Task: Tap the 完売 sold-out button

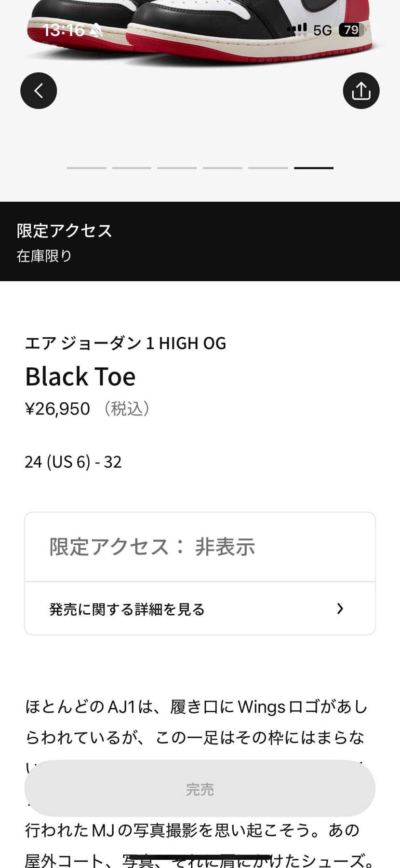Action: 200,789
